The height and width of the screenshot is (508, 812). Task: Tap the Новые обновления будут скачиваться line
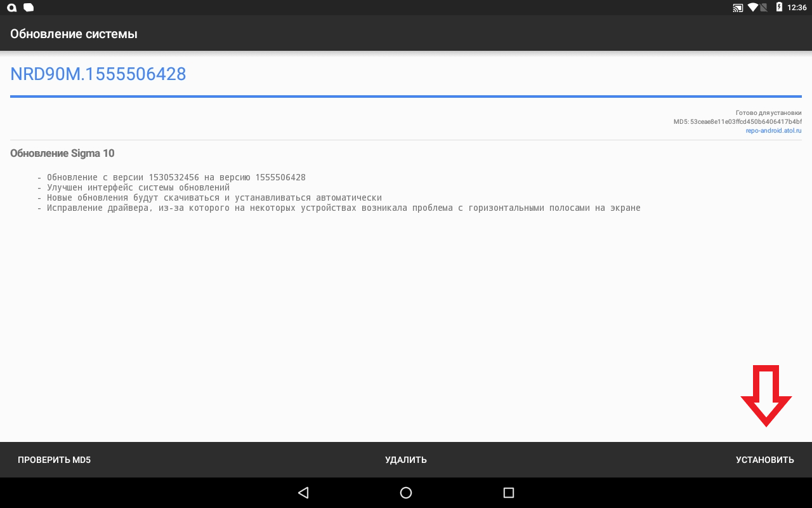click(x=209, y=198)
